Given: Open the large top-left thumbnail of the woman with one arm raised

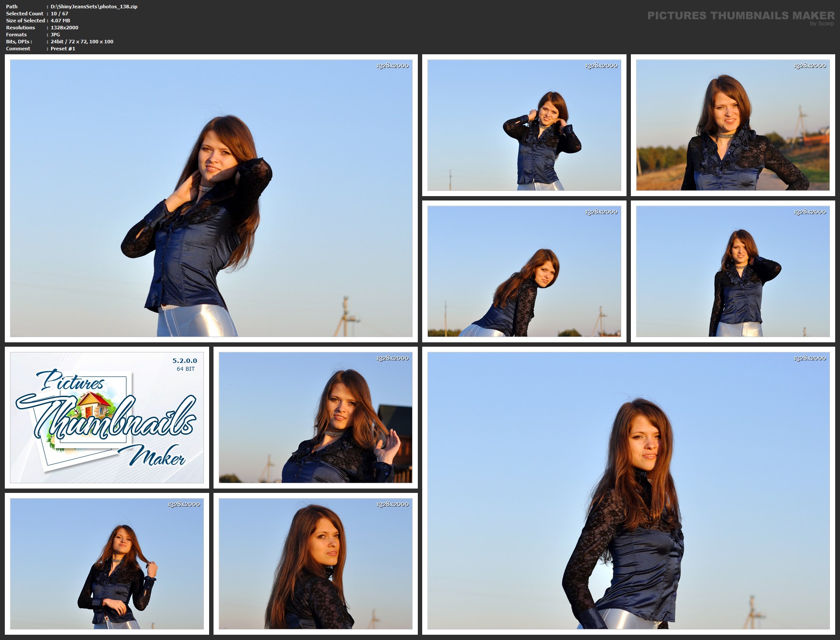Looking at the screenshot, I should click(211, 198).
